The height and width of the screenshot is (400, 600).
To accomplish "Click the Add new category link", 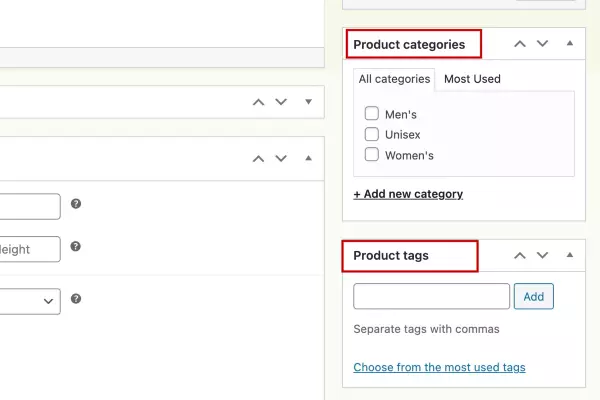I will (x=408, y=194).
